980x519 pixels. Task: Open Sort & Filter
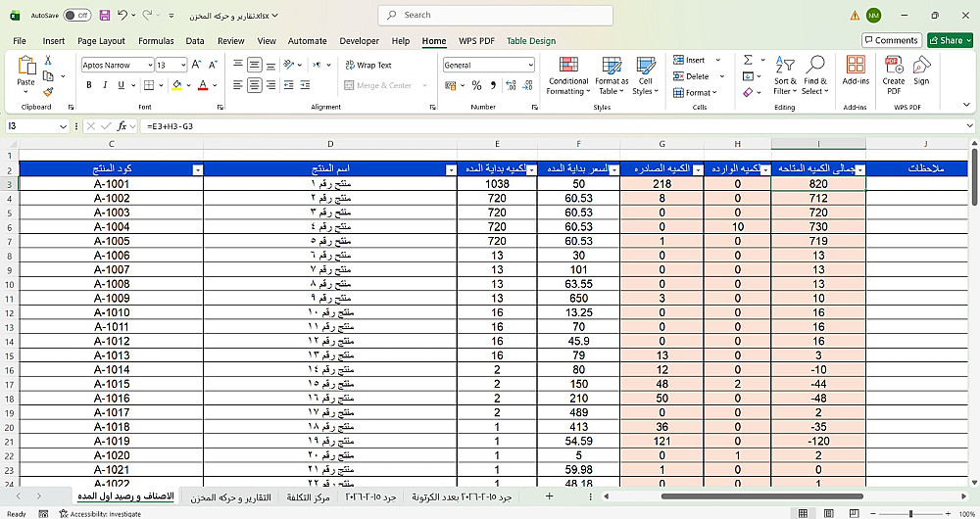(785, 76)
